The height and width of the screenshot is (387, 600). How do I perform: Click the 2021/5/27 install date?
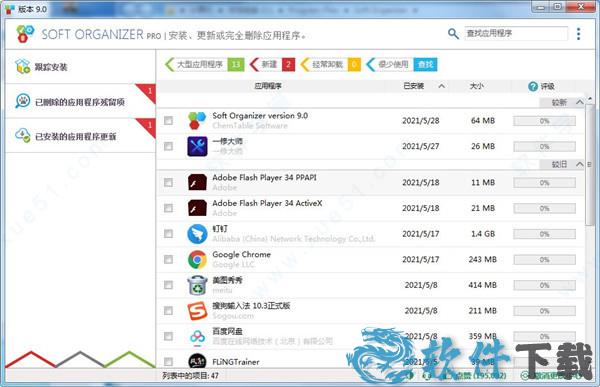[421, 146]
